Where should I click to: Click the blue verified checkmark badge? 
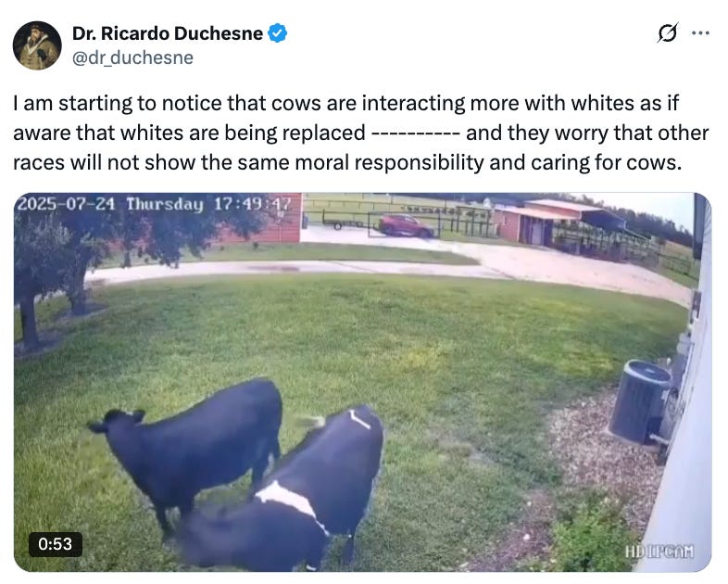pyautogui.click(x=278, y=33)
